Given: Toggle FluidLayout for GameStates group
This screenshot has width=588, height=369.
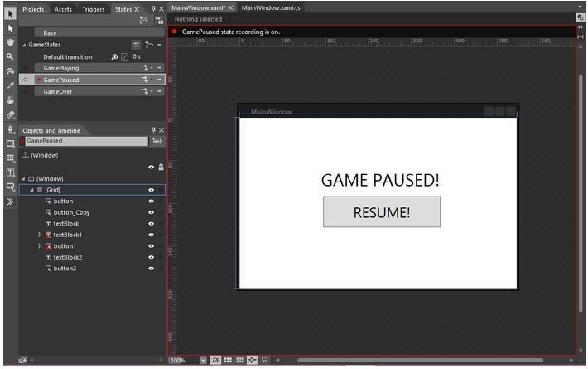Looking at the screenshot, I should (x=136, y=45).
